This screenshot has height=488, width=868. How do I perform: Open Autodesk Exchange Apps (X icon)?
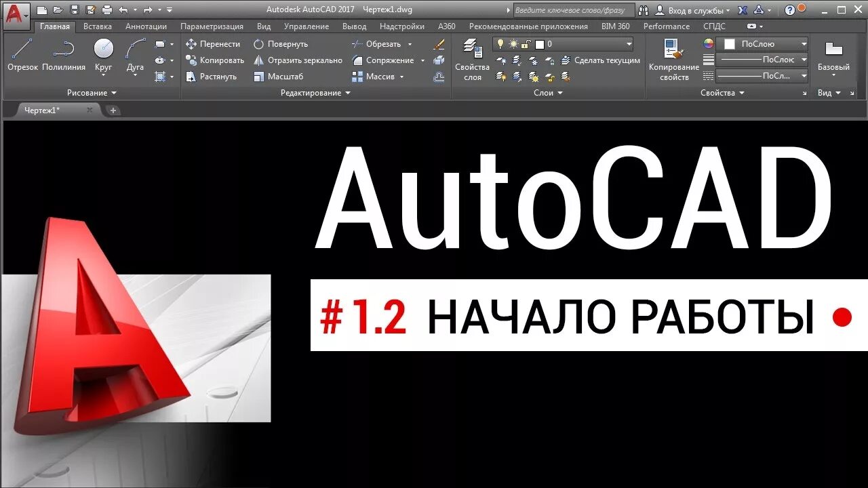click(x=743, y=10)
